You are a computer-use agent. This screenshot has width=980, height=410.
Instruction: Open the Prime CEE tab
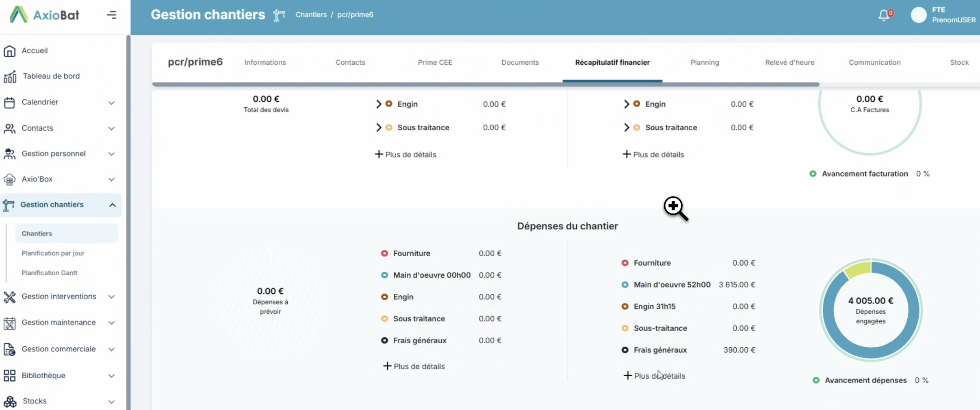435,62
